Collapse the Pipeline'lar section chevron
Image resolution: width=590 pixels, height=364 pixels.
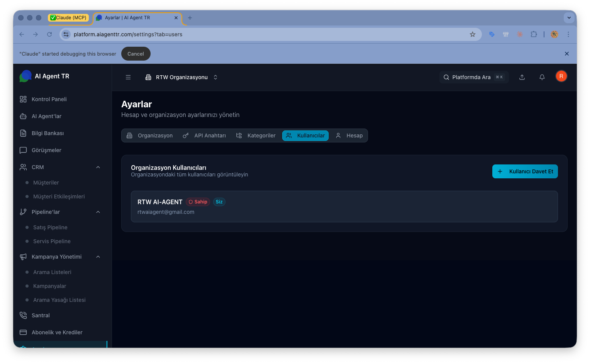tap(98, 212)
